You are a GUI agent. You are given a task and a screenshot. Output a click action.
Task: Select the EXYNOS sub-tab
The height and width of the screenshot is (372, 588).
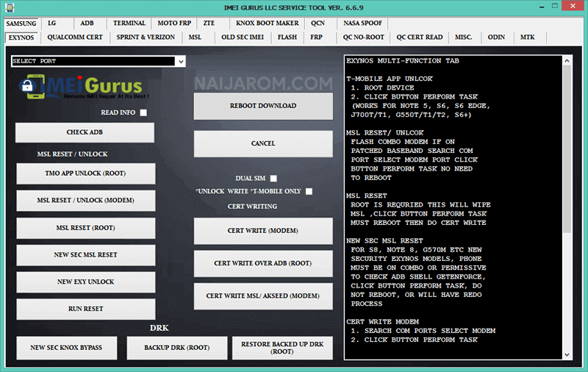point(21,37)
